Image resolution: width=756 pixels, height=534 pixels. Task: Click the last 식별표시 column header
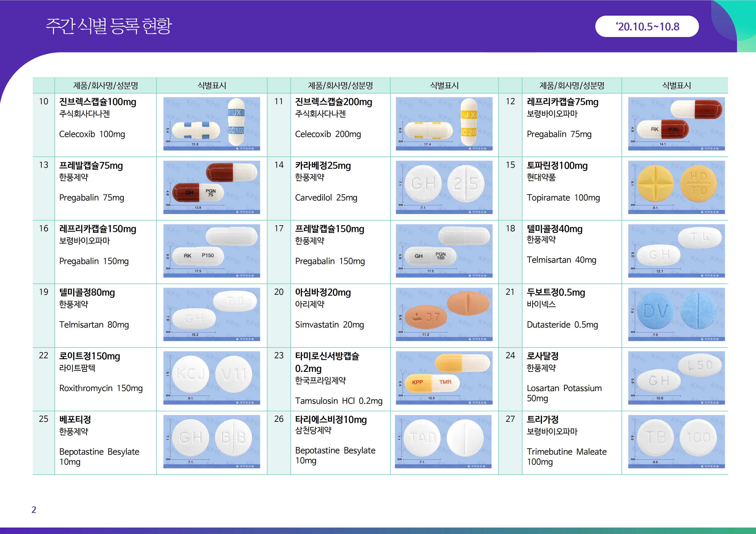[676, 85]
